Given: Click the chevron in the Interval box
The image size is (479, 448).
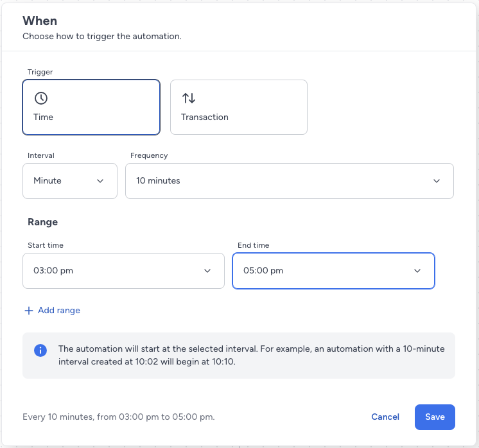Looking at the screenshot, I should point(100,181).
